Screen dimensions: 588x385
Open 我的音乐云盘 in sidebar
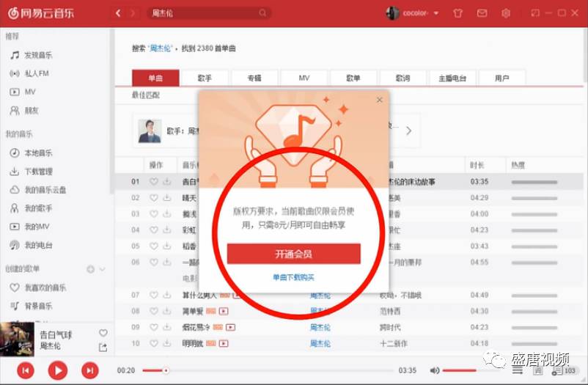click(x=37, y=190)
